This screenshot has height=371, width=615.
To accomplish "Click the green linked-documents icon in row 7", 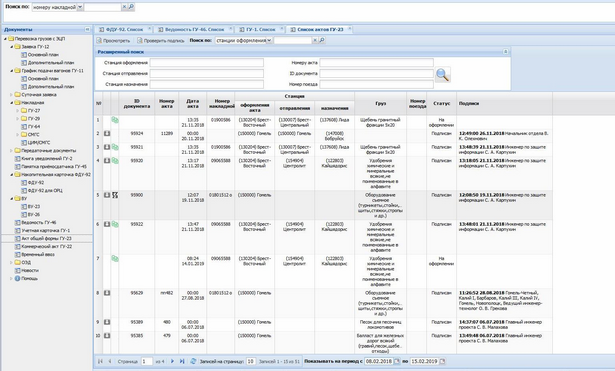I will tap(115, 258).
